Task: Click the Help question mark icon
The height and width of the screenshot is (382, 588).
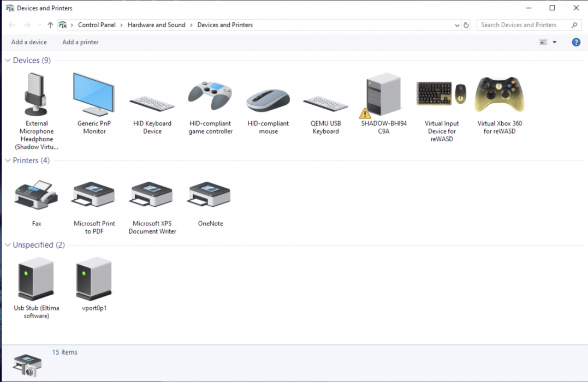Action: (x=576, y=42)
